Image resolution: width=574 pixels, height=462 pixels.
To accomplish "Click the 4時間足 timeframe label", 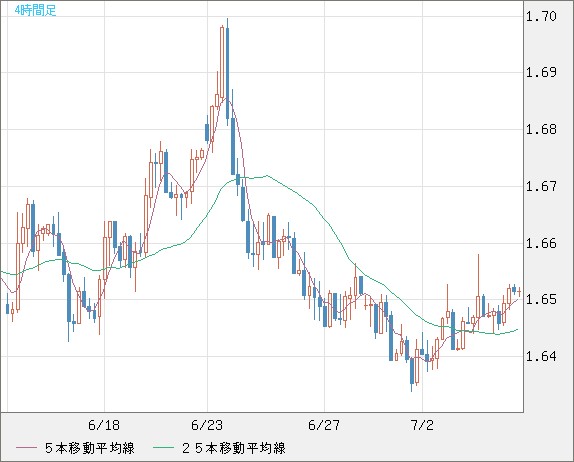I will coord(36,10).
